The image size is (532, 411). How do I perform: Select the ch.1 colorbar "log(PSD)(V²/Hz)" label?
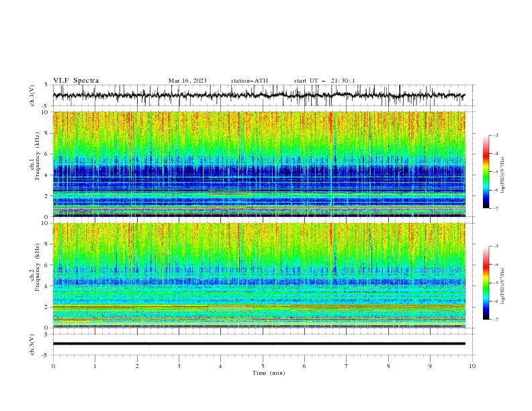502,175
